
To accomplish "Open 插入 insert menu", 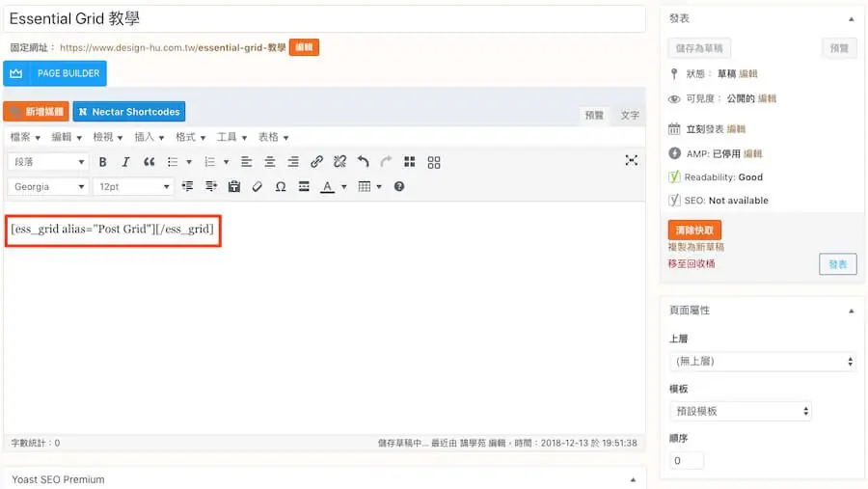I will click(149, 137).
